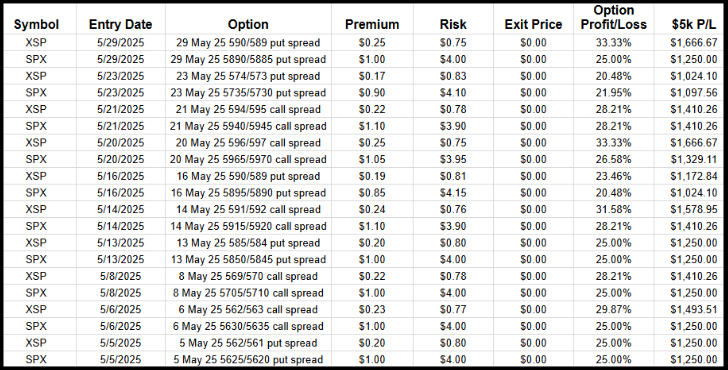Select the Option Profit/Loss header
This screenshot has width=728, height=370.
[614, 18]
